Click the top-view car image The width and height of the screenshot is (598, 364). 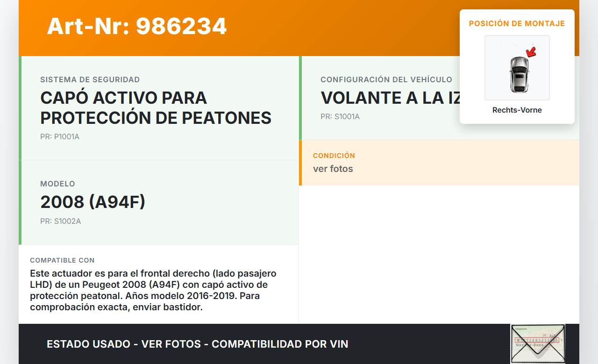(517, 68)
